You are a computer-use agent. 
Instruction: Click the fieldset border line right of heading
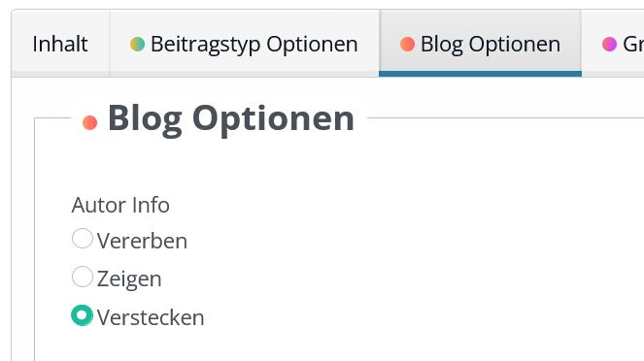(506, 118)
